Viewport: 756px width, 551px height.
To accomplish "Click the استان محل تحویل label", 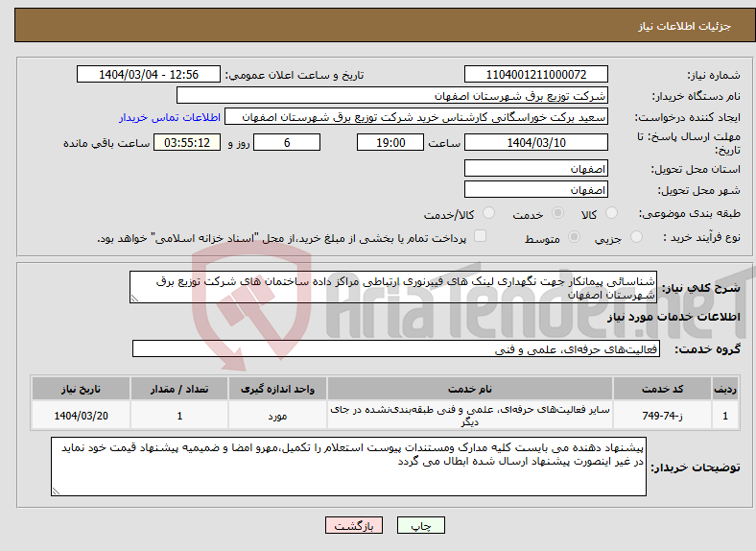I will 696,169.
